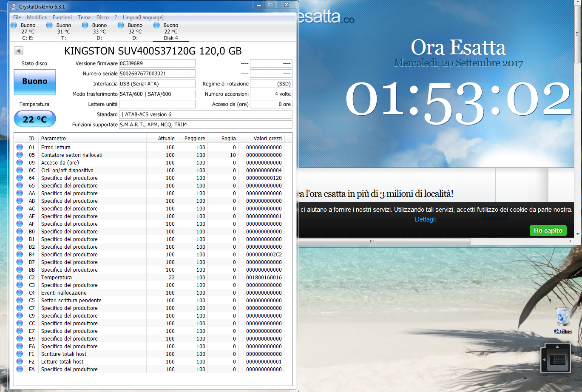Select the C: E: disk status icon

(x=14, y=26)
